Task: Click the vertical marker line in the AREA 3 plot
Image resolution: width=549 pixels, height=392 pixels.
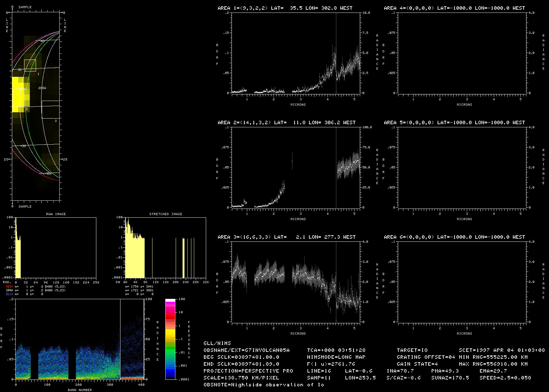Action: (336, 282)
